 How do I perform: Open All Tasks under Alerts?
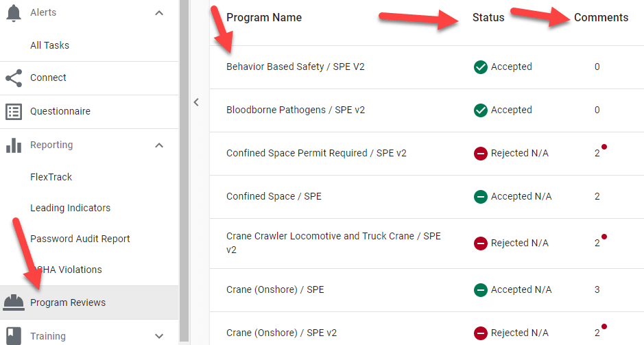tap(49, 45)
